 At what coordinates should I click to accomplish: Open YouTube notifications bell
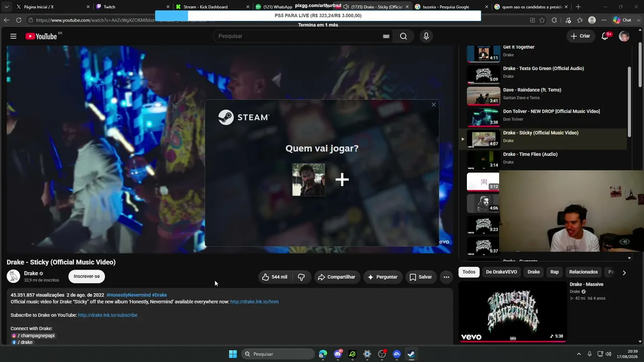point(605,36)
